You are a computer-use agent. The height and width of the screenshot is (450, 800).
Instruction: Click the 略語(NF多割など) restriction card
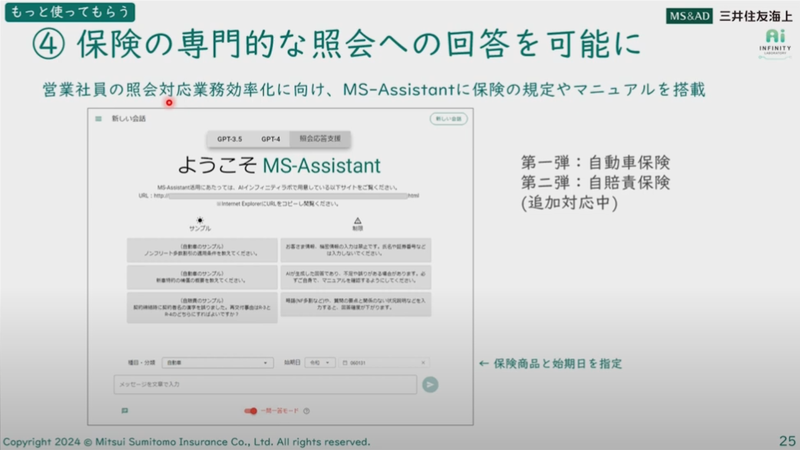pyautogui.click(x=356, y=305)
